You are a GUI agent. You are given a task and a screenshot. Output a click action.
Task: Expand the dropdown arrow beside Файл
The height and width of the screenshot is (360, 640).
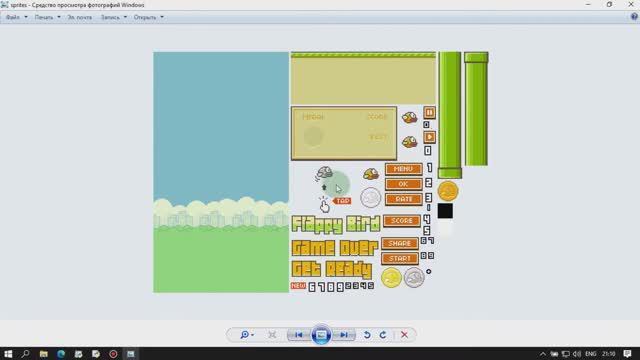26,17
